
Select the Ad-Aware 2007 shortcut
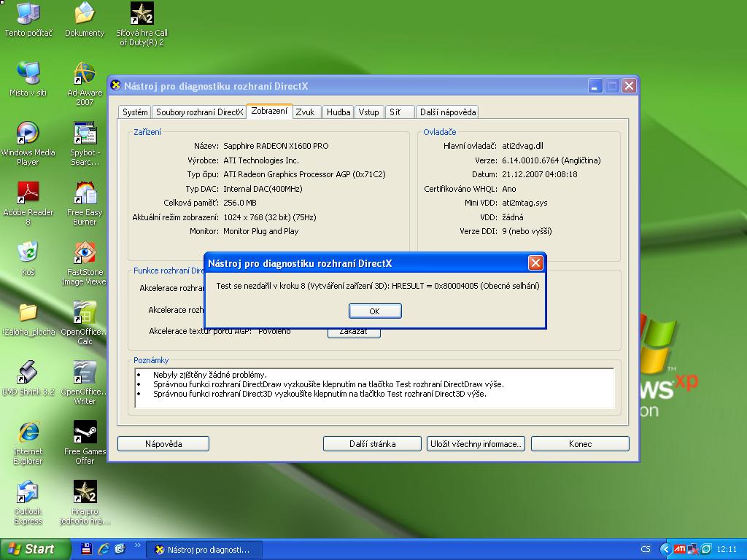click(85, 84)
